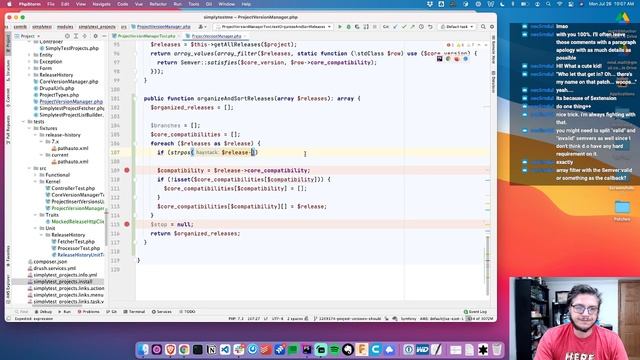
Task: Expand all nodes in Project panel
Action: coord(76,36)
